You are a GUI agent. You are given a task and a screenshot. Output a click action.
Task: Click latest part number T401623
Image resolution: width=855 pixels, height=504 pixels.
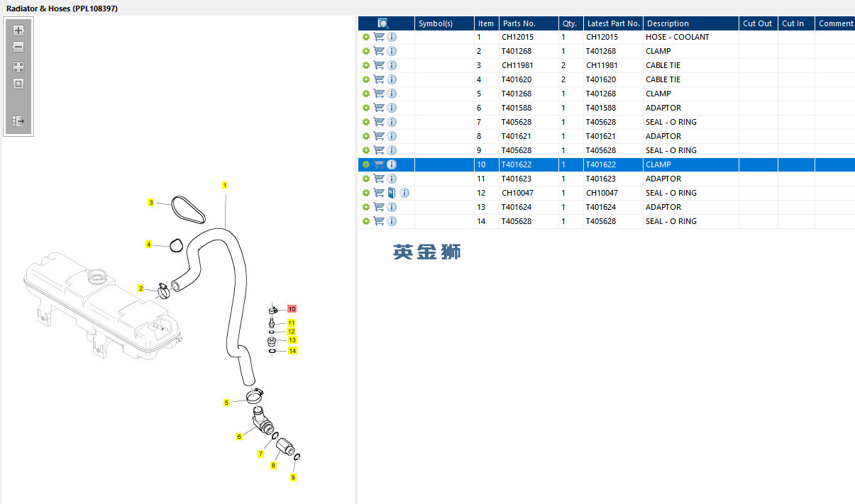click(x=601, y=179)
